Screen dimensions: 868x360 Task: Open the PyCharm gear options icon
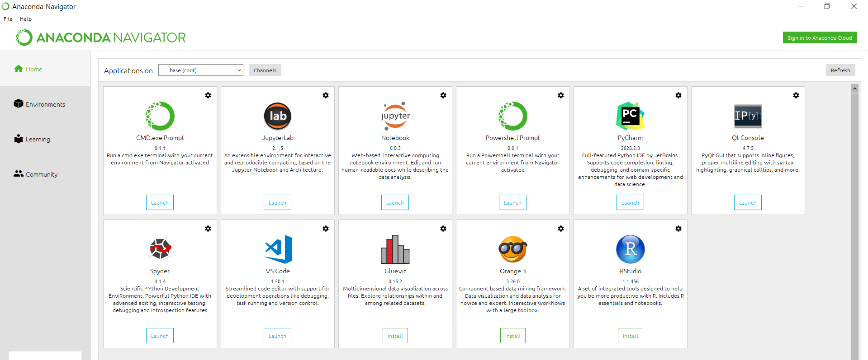point(678,95)
